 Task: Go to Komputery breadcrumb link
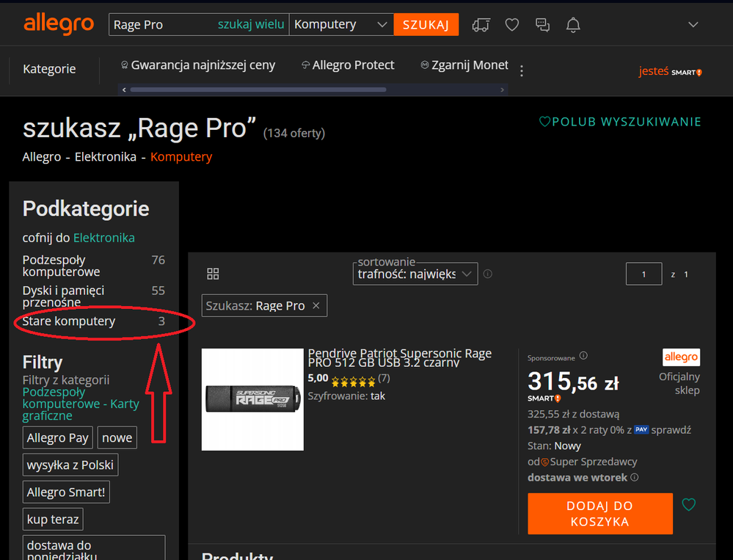coord(181,157)
